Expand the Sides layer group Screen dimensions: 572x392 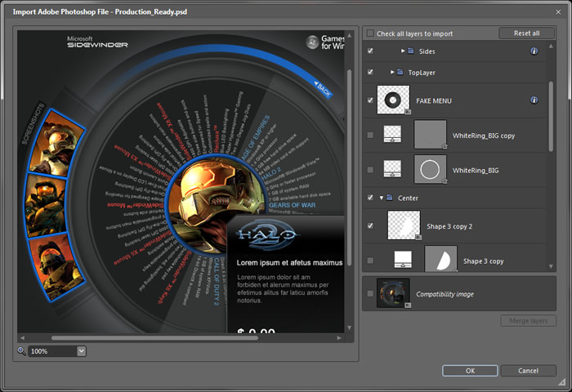(x=403, y=51)
